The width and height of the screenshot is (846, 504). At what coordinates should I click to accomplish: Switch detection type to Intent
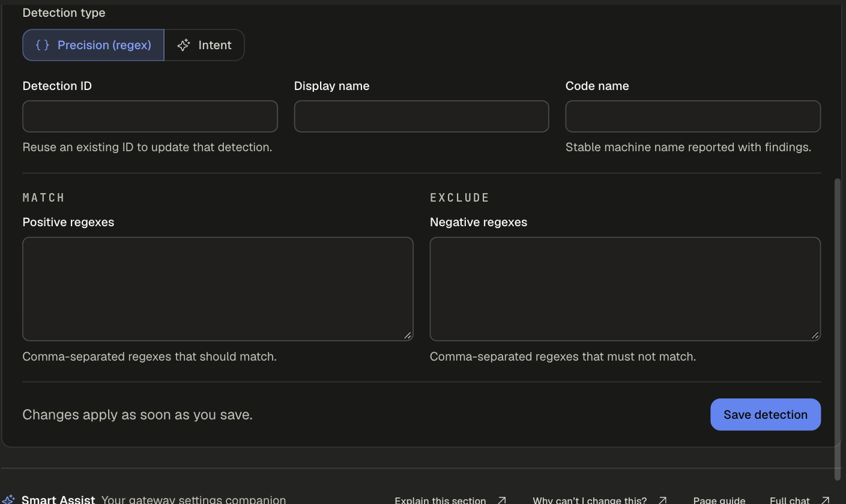pos(204,45)
